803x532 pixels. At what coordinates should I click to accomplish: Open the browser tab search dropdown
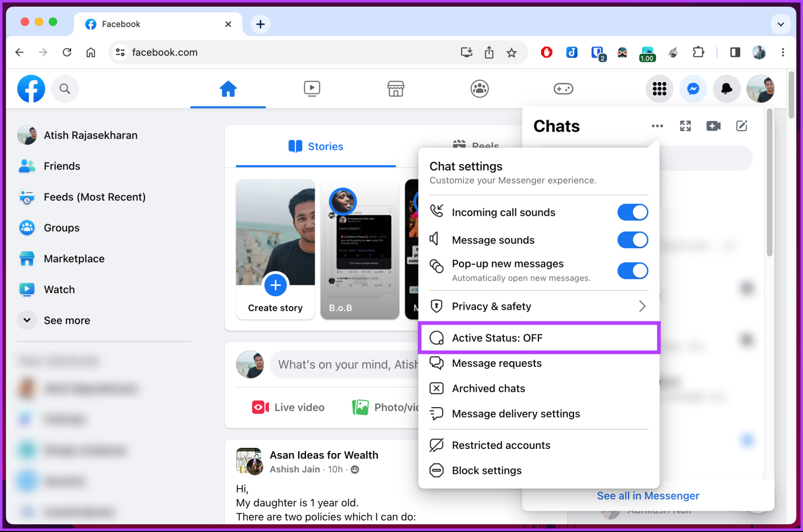click(781, 24)
